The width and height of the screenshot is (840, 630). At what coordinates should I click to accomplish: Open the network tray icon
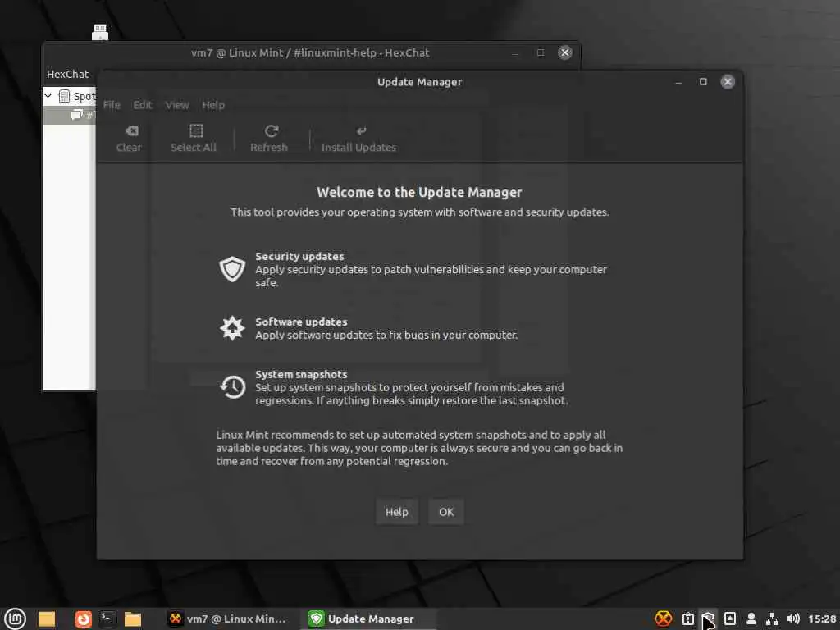[x=772, y=619]
